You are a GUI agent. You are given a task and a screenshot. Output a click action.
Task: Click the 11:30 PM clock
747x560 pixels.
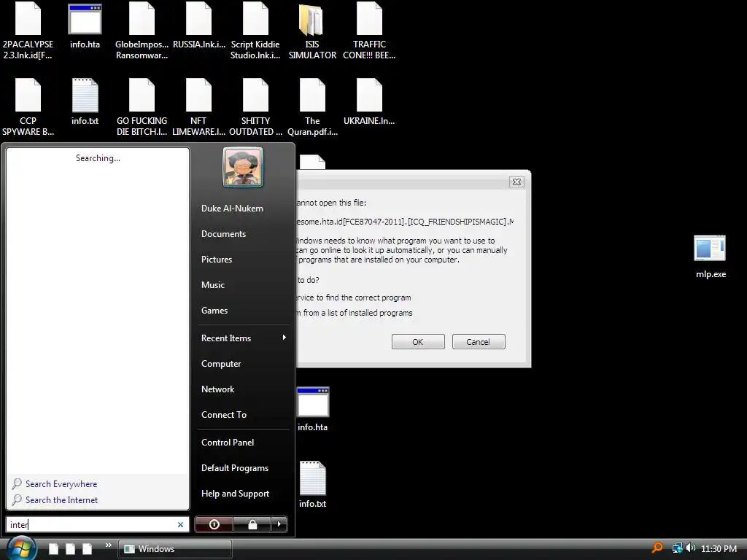coord(719,548)
